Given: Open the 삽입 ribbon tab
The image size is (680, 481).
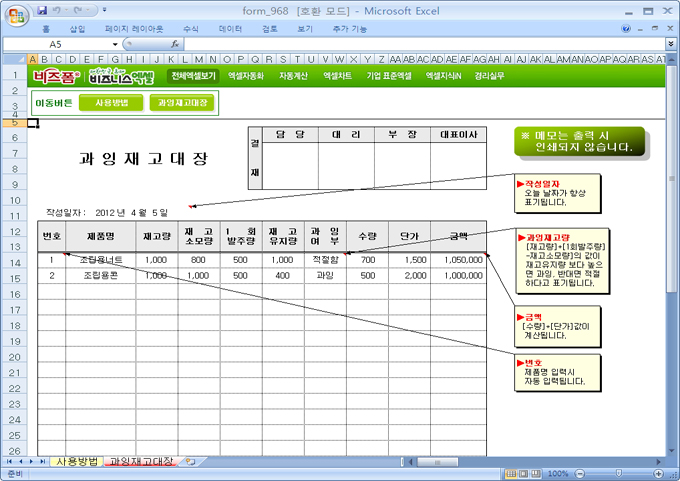Looking at the screenshot, I should [78, 29].
